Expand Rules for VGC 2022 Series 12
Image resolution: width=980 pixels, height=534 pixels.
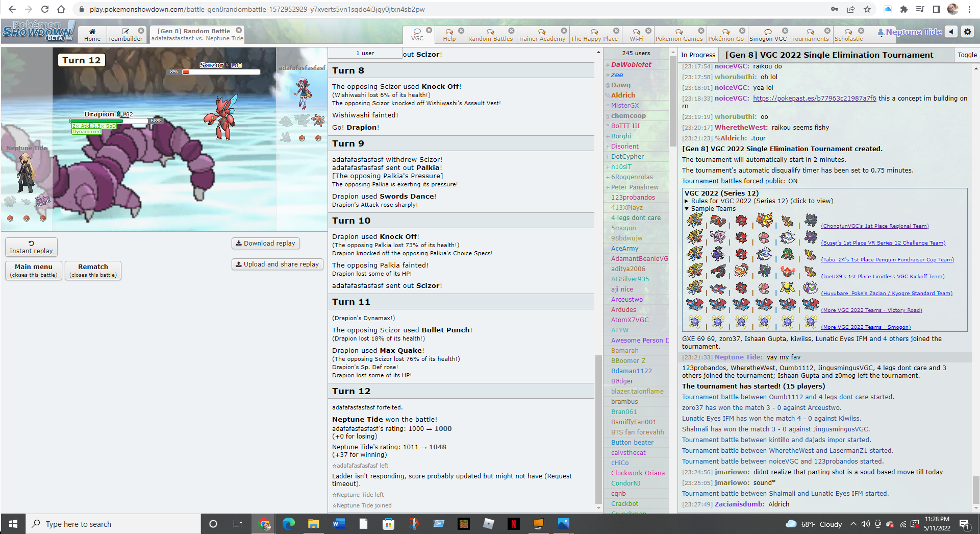[759, 201]
